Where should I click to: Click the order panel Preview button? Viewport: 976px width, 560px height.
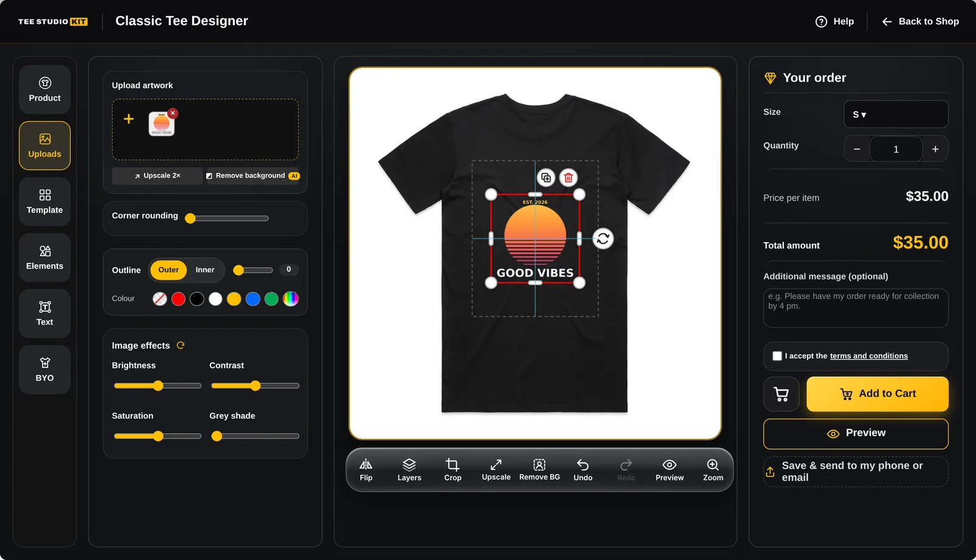(856, 434)
